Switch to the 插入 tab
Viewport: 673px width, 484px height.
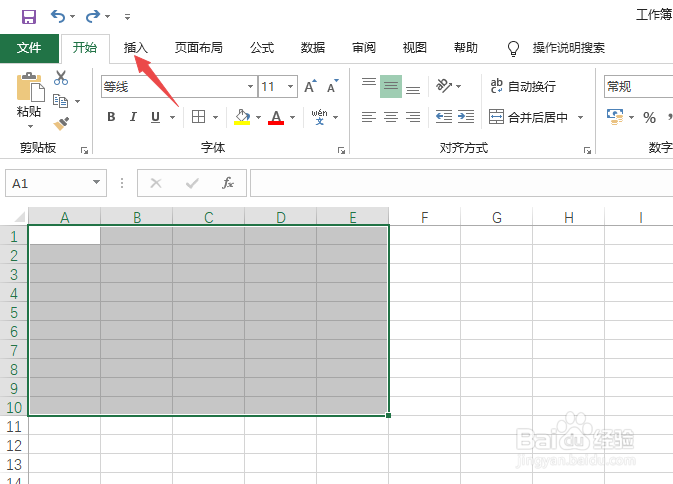click(136, 48)
